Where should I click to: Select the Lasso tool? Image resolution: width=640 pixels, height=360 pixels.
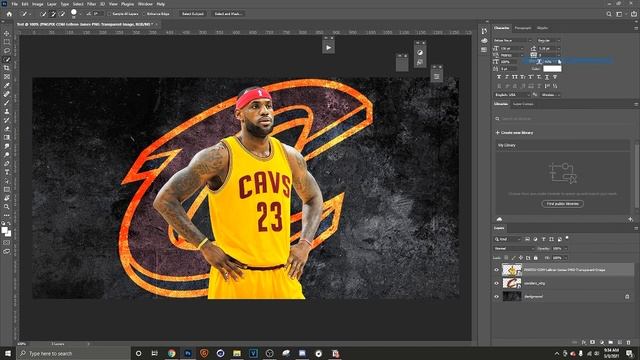coord(7,51)
